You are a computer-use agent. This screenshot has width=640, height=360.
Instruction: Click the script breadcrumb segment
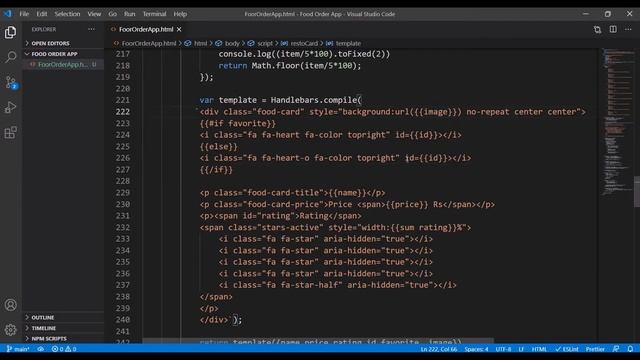coord(265,43)
